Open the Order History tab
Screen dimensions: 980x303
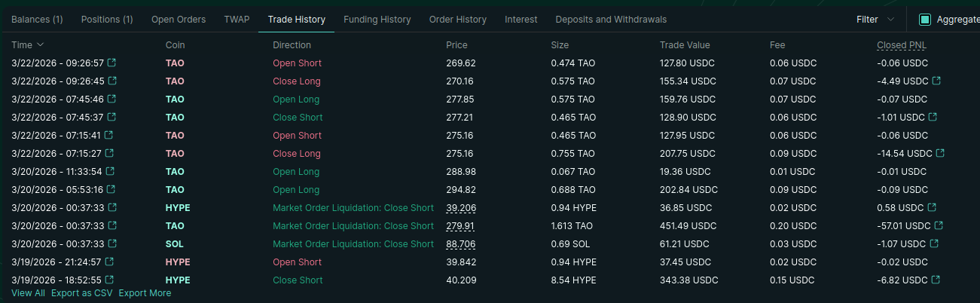pos(458,20)
